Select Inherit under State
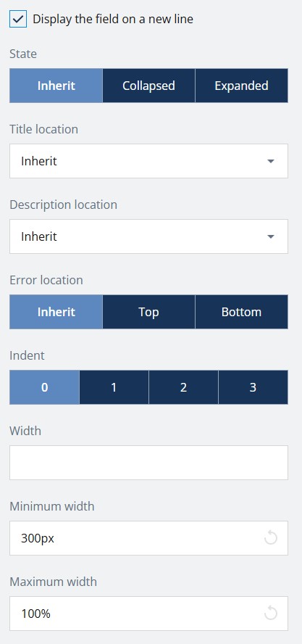 [56, 86]
